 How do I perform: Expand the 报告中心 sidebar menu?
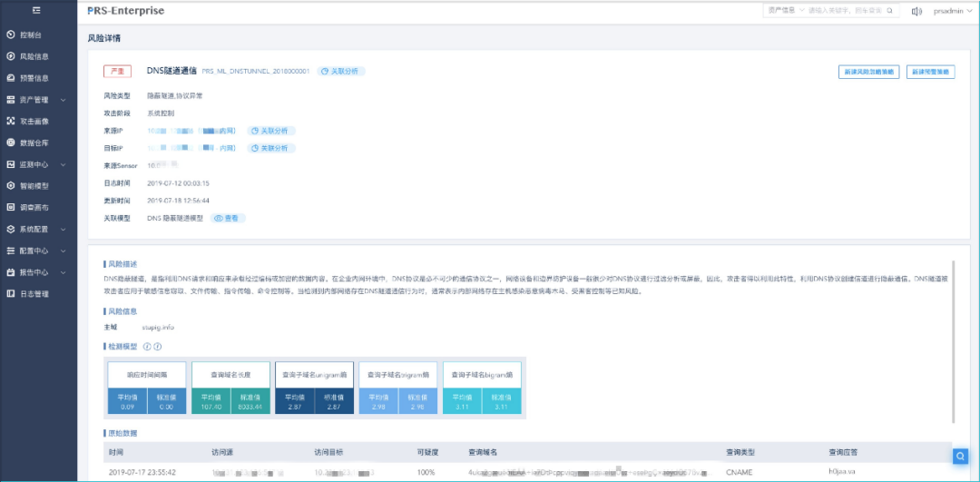[x=36, y=272]
